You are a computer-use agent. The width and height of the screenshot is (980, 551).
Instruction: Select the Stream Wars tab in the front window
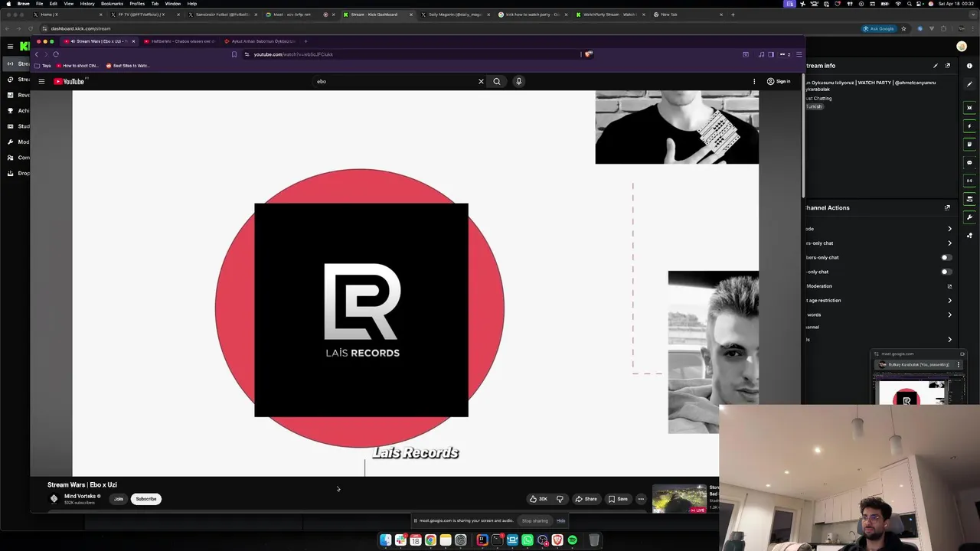click(100, 41)
